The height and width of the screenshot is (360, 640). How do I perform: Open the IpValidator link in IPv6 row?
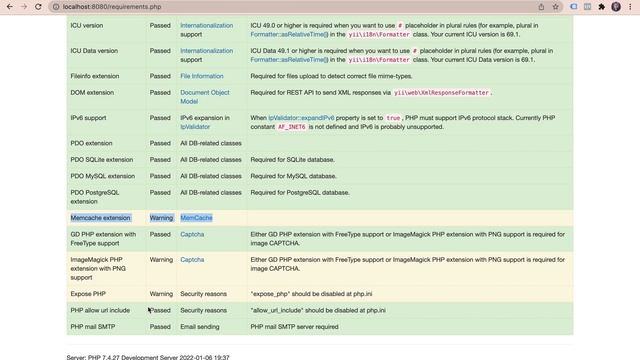(x=195, y=127)
